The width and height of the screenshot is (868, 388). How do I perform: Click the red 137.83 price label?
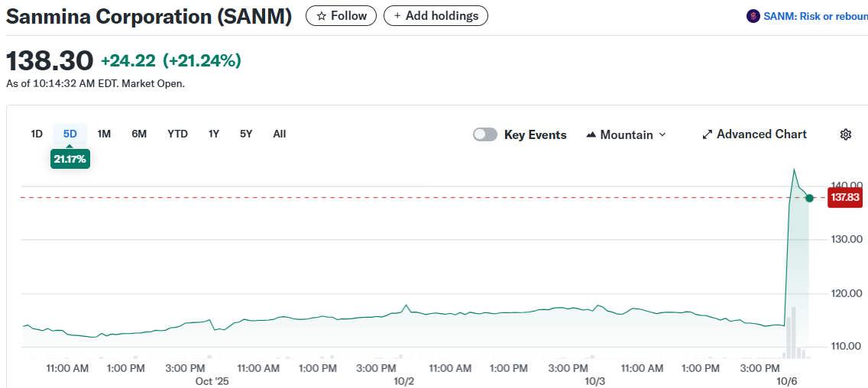(x=846, y=198)
